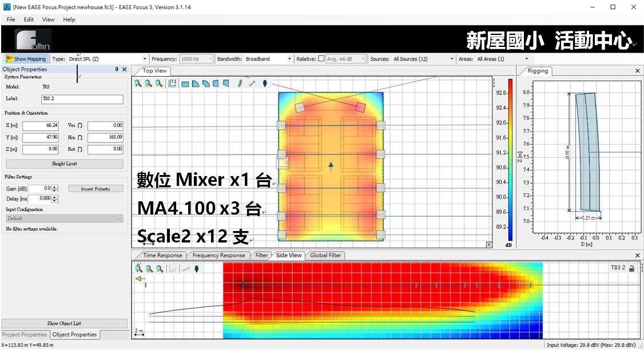
Task: Click the Show Object List button
Action: [x=64, y=323]
